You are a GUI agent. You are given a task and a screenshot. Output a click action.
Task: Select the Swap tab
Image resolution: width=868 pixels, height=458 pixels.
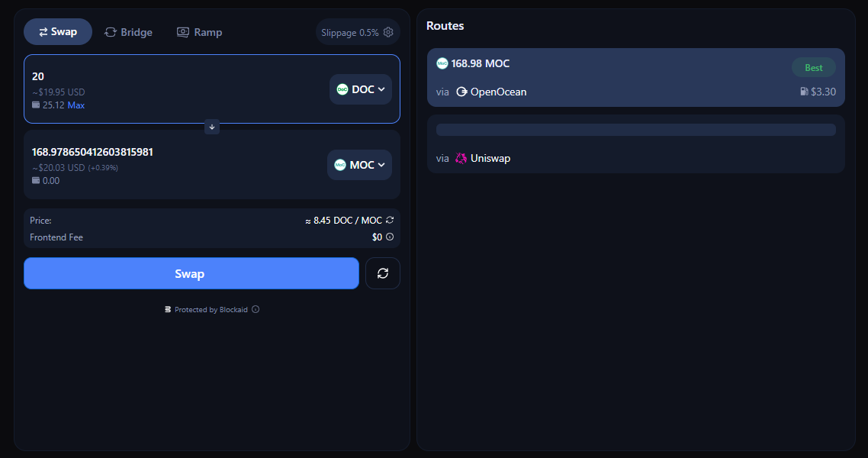point(58,32)
